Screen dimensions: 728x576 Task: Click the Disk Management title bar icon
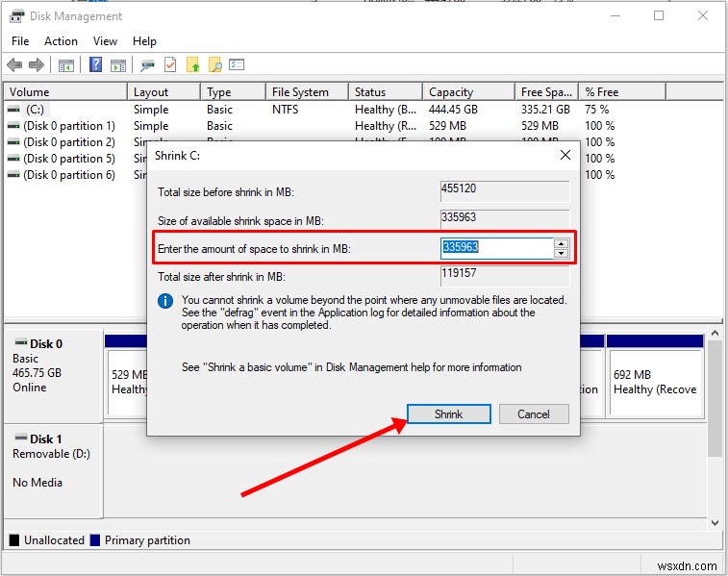tap(16, 16)
